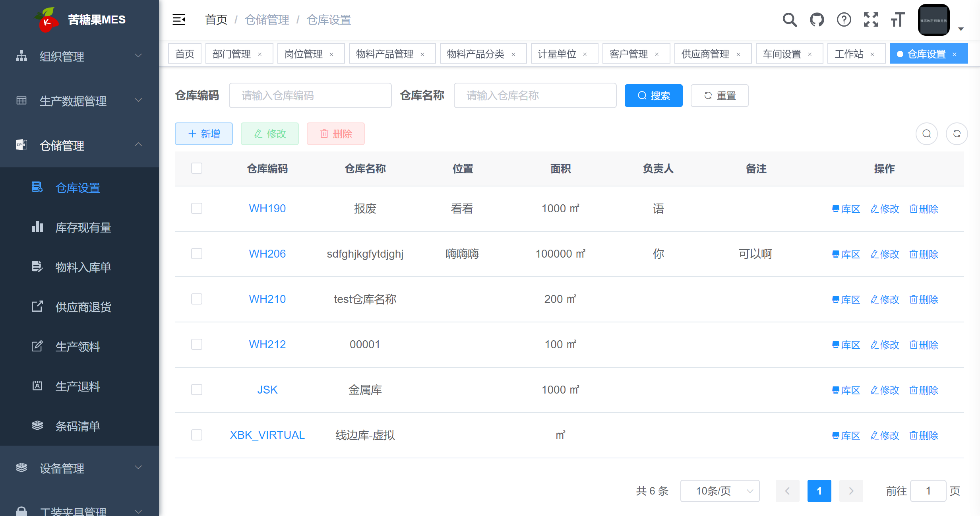Delete the XBK_VIRTUAL warehouse row
The width and height of the screenshot is (980, 516).
click(x=924, y=435)
